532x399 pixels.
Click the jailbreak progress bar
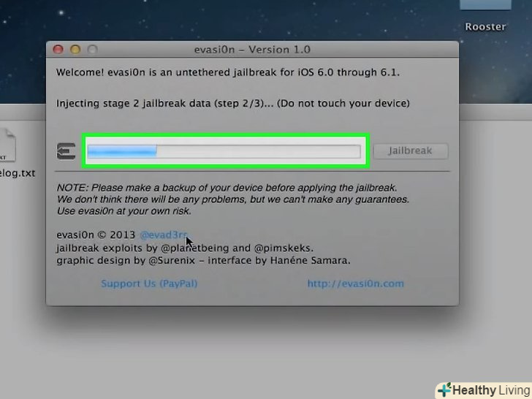pyautogui.click(x=224, y=151)
